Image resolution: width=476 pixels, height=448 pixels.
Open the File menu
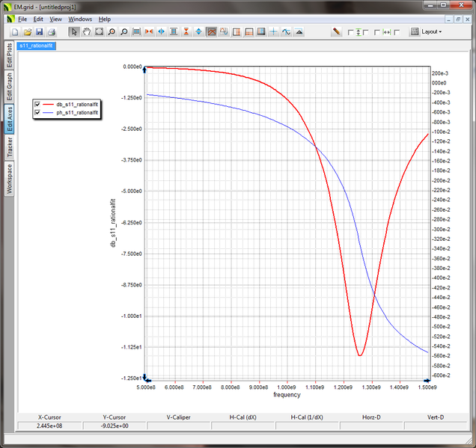pos(22,19)
